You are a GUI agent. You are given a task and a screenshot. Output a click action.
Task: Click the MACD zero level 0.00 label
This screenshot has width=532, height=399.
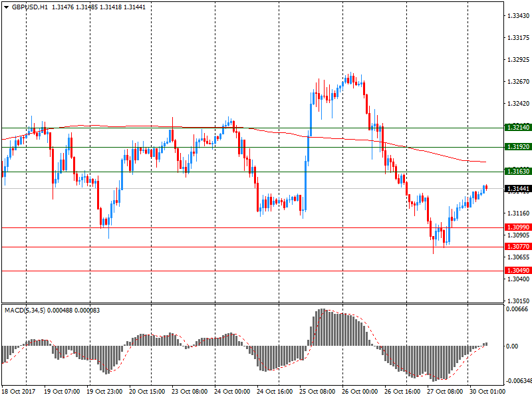pyautogui.click(x=512, y=346)
